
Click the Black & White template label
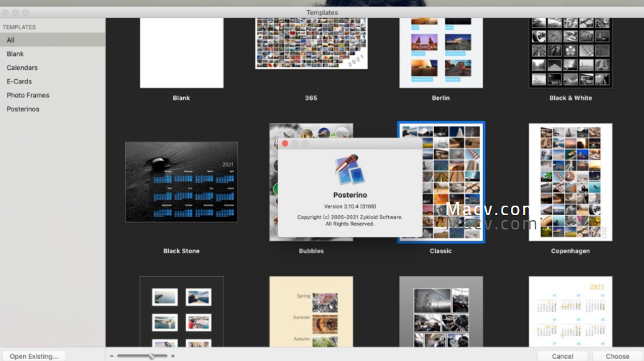(571, 98)
